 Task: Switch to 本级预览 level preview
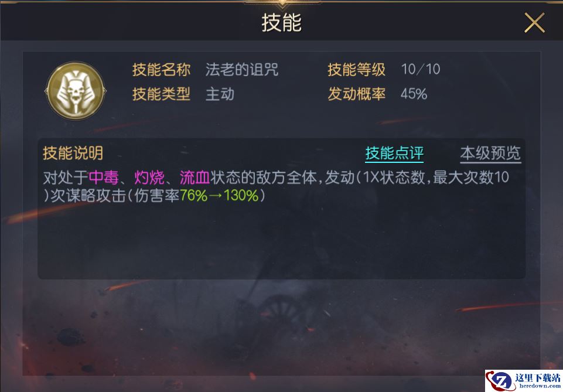490,154
